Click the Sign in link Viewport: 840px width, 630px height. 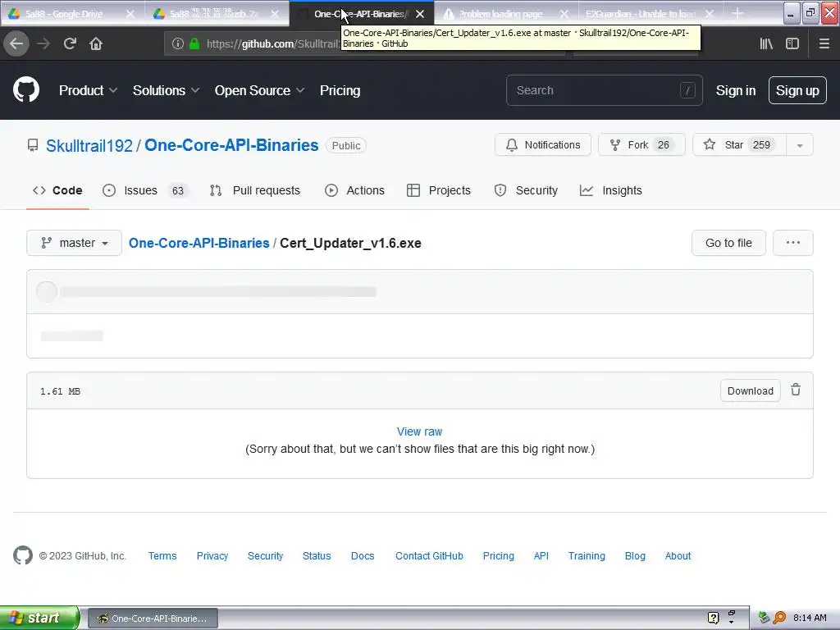pyautogui.click(x=736, y=90)
